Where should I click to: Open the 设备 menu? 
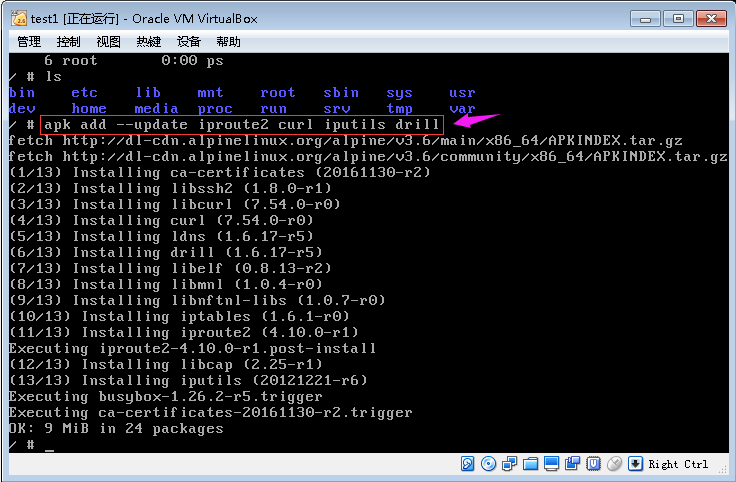tap(189, 42)
